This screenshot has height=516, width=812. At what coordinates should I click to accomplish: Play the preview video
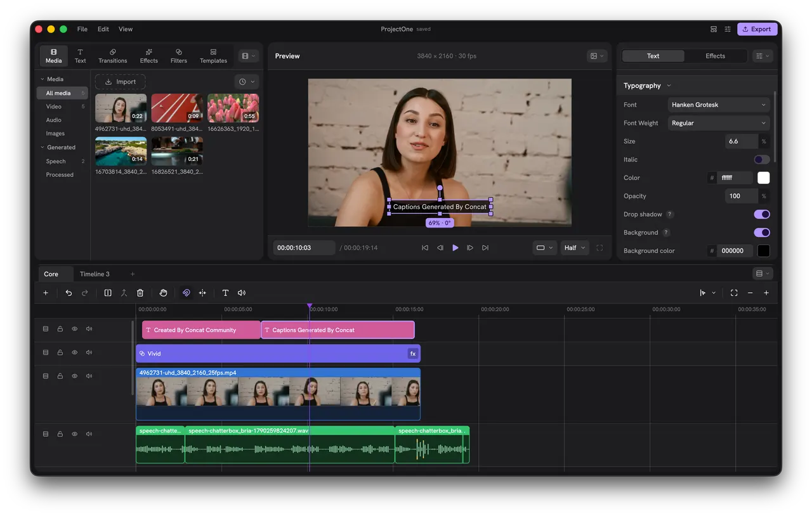click(x=455, y=248)
